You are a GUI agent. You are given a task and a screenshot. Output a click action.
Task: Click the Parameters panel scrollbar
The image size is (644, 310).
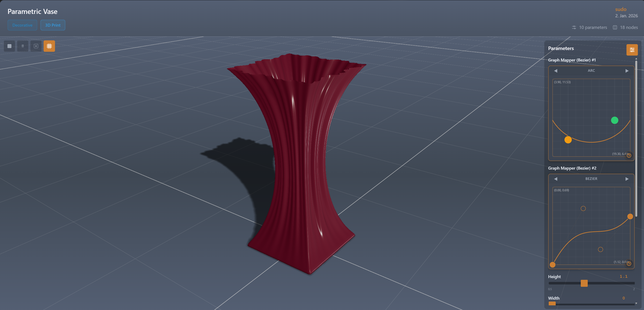[636, 138]
